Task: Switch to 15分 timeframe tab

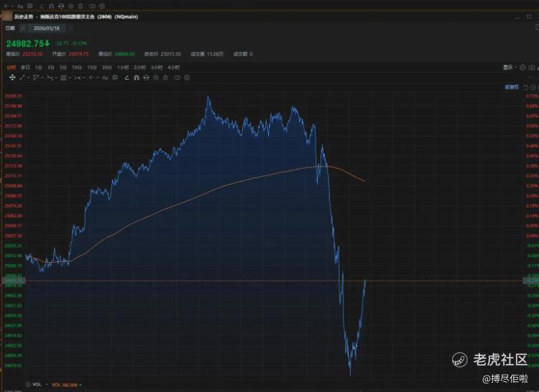Action: coord(92,67)
